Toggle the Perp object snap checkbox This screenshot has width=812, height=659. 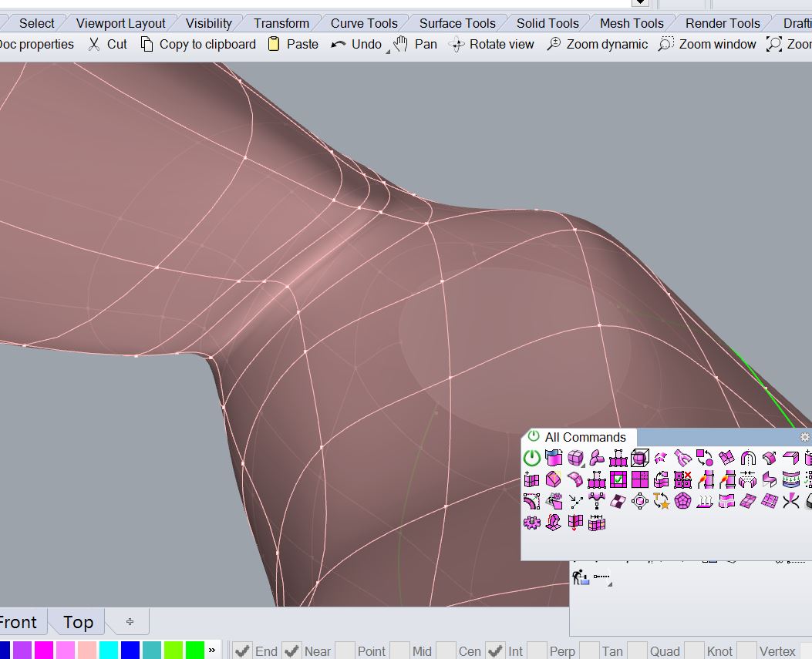pyautogui.click(x=537, y=651)
